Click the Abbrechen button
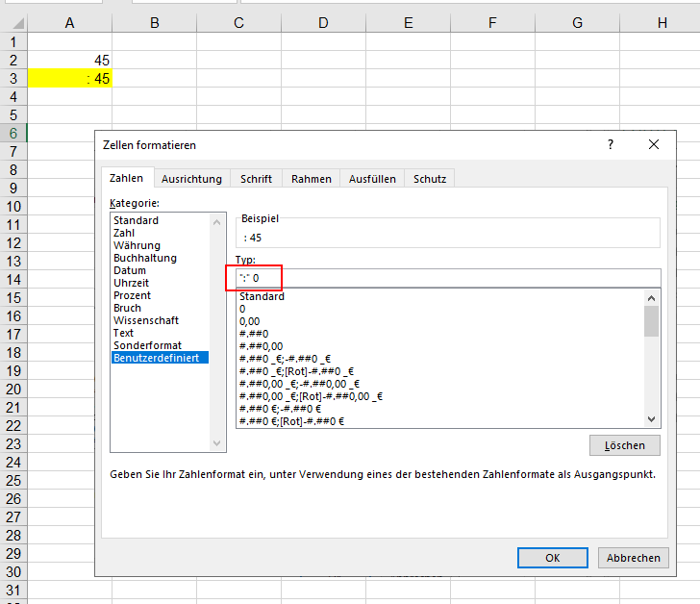The height and width of the screenshot is (604, 700). (x=633, y=558)
